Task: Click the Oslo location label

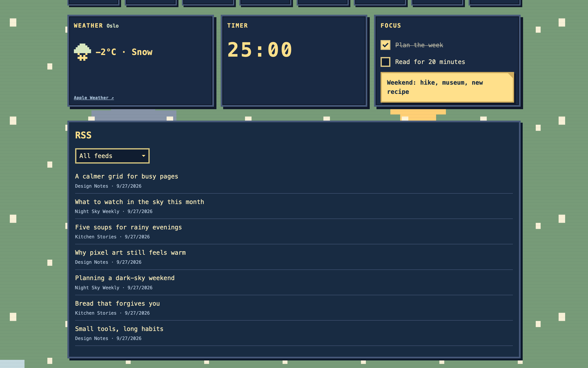Action: [x=112, y=26]
